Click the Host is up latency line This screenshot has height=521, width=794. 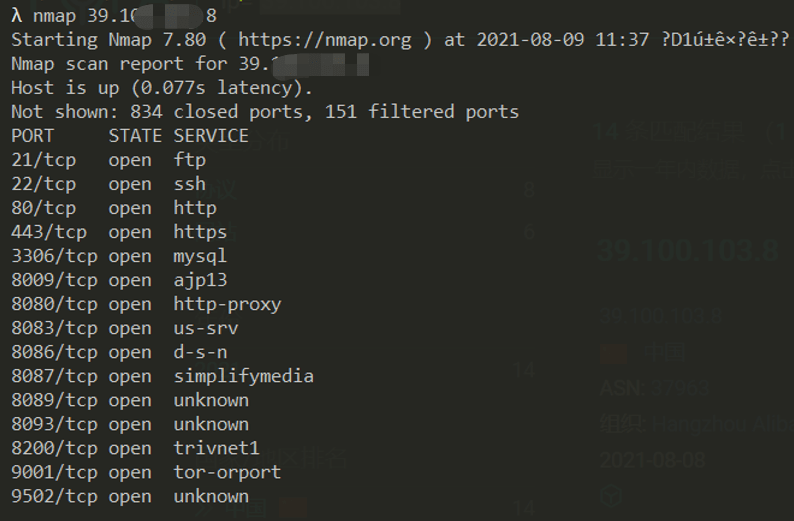pos(162,88)
